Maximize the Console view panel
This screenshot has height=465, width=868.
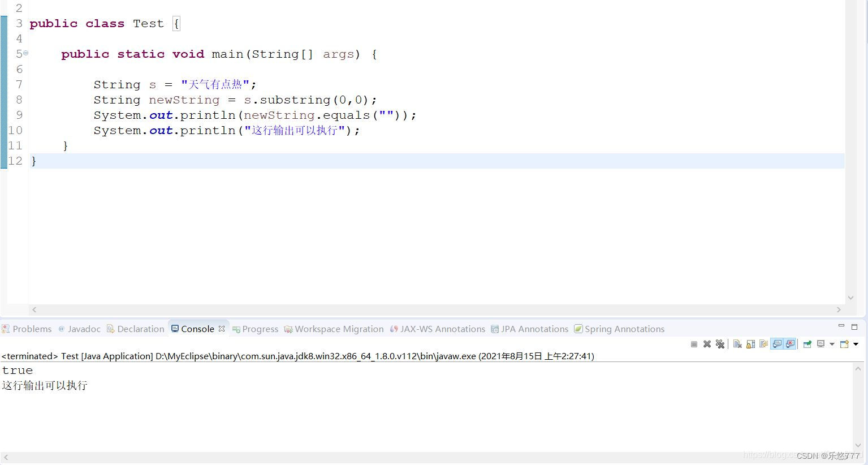(x=854, y=327)
